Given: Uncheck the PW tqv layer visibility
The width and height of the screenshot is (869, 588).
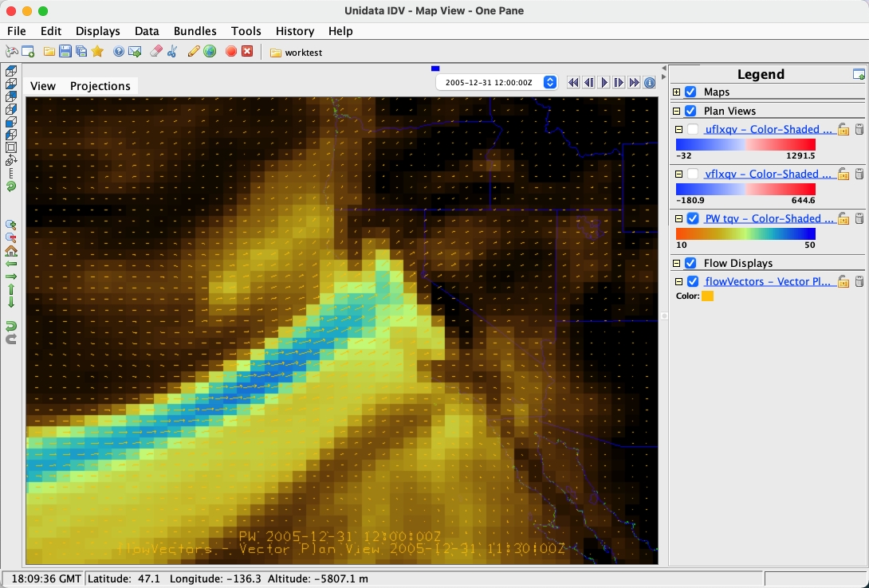Looking at the screenshot, I should click(x=693, y=219).
